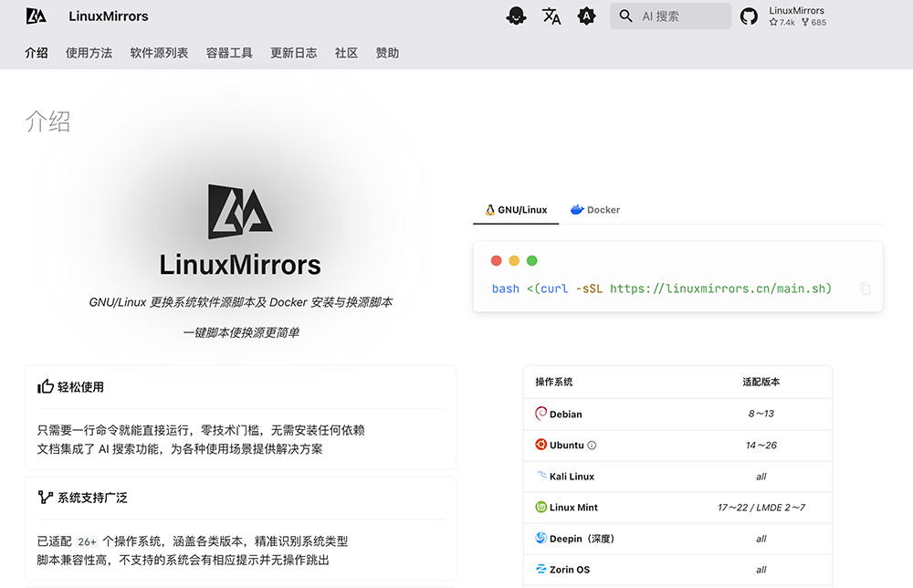Click the 介绍 page heading
The height and width of the screenshot is (588, 913).
coord(47,121)
